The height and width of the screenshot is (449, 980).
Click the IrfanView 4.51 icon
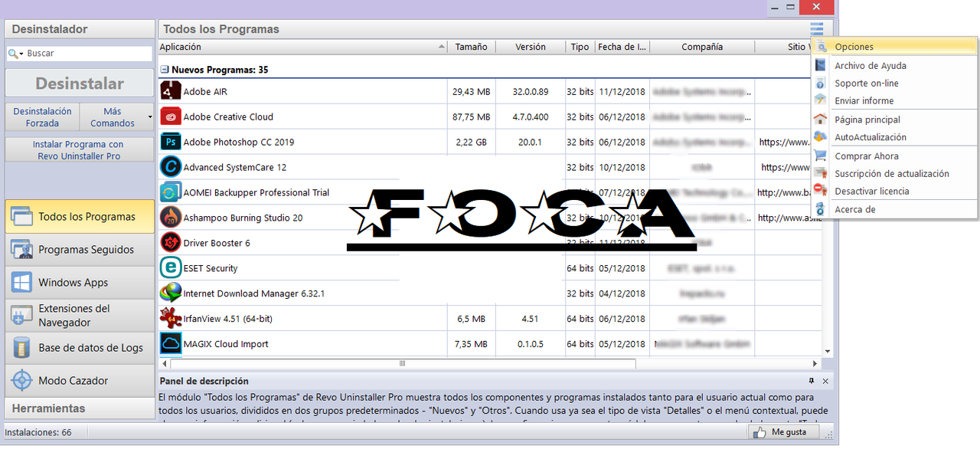click(170, 319)
